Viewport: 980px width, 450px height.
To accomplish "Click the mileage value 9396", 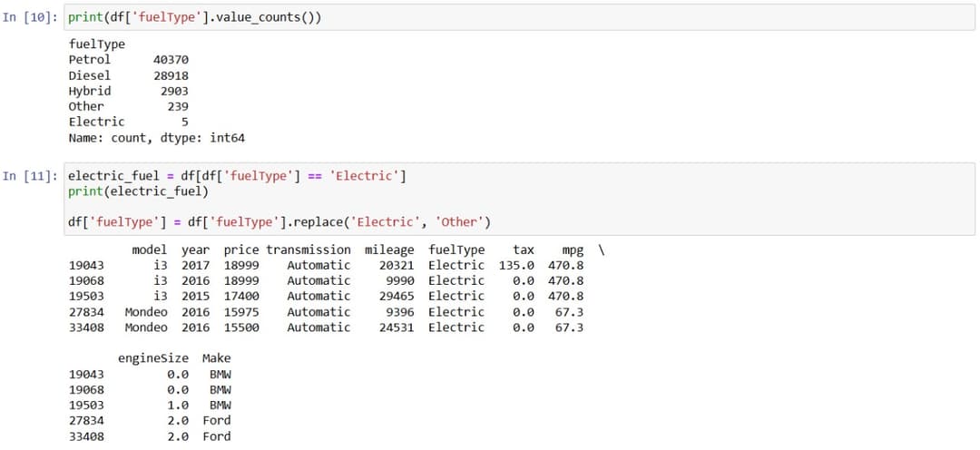I will (x=400, y=312).
